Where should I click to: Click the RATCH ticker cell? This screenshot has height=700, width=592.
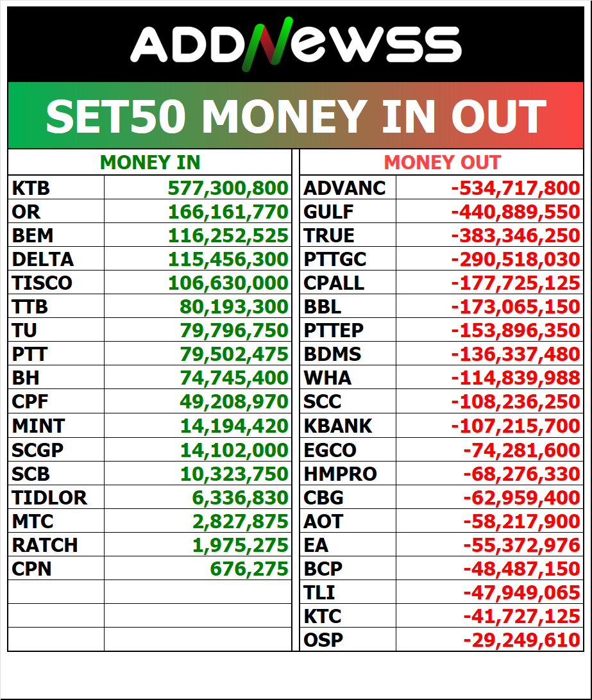45,546
